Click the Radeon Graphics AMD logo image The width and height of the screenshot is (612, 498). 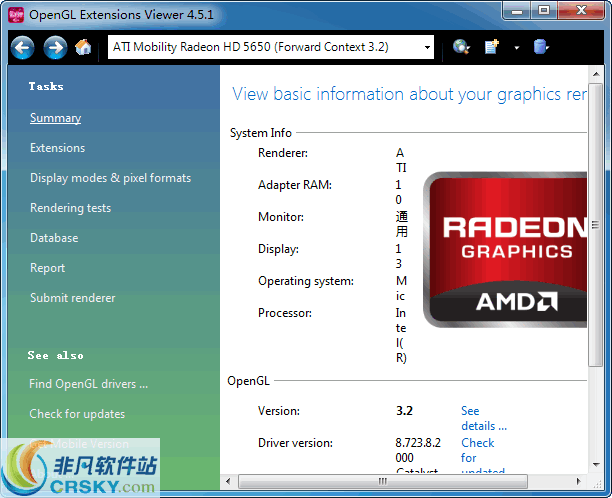point(505,250)
